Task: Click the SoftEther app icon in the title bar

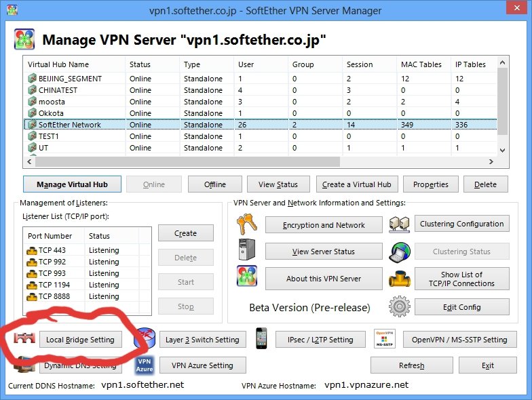Action: tap(12, 10)
